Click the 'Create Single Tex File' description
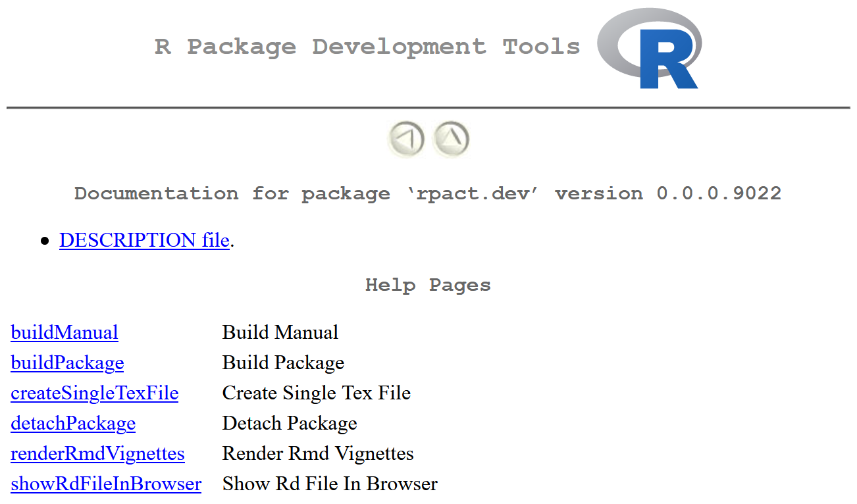The height and width of the screenshot is (504, 857). 317,393
